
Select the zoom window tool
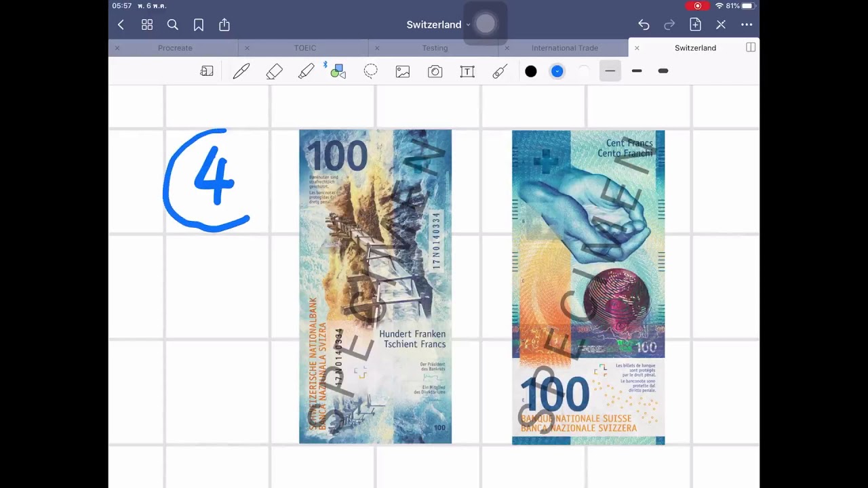[x=207, y=71]
